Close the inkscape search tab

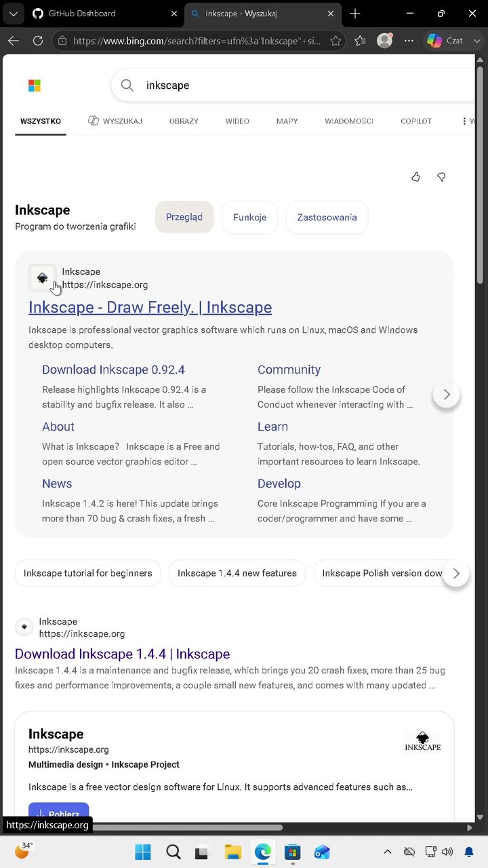(x=331, y=14)
